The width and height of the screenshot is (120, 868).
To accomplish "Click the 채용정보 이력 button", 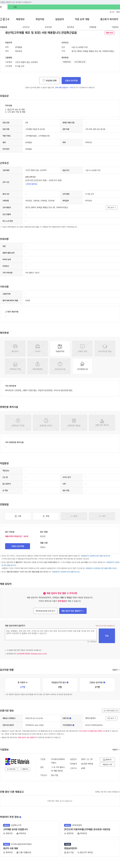I will 107,765.
